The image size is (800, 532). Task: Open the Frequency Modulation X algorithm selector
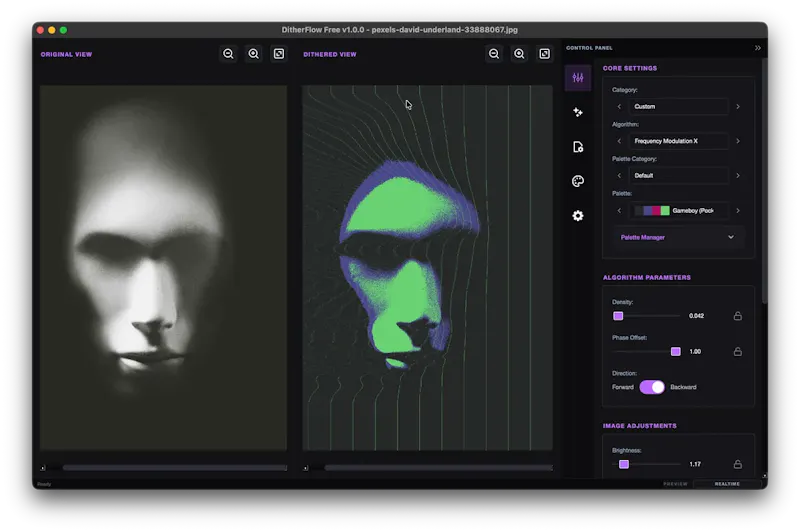[x=679, y=141]
